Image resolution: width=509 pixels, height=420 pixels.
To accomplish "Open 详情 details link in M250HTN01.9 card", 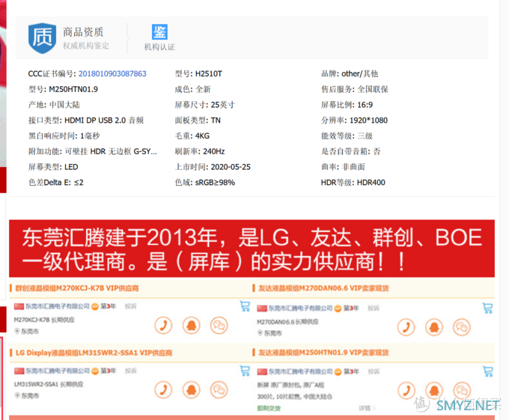I will [x=367, y=408].
